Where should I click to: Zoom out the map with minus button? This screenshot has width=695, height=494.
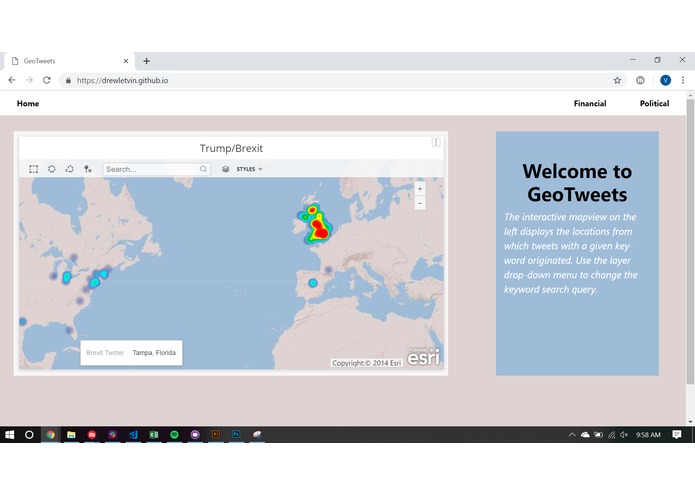(x=420, y=203)
